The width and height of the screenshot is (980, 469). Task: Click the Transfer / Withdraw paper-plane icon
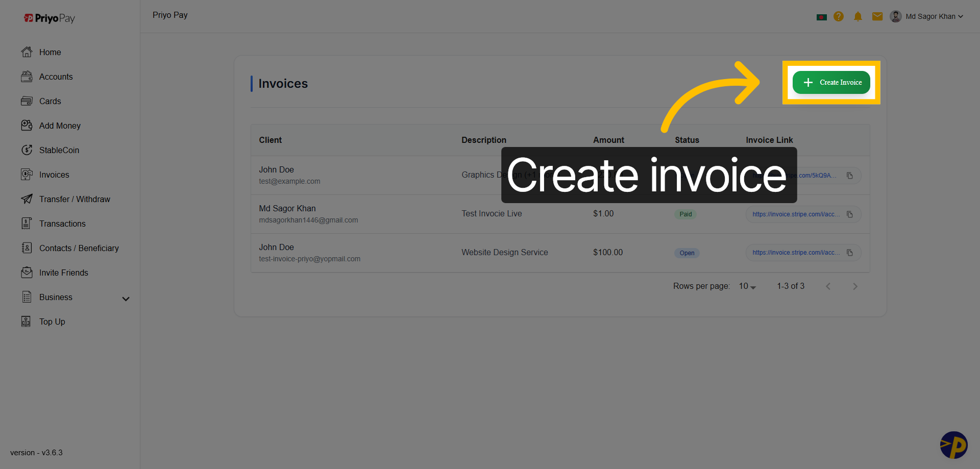click(28, 199)
